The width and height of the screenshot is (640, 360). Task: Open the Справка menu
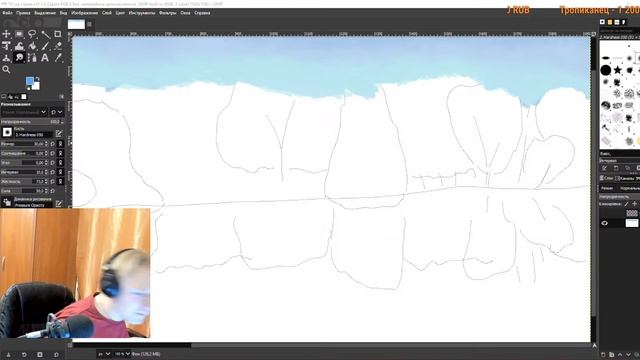202,13
